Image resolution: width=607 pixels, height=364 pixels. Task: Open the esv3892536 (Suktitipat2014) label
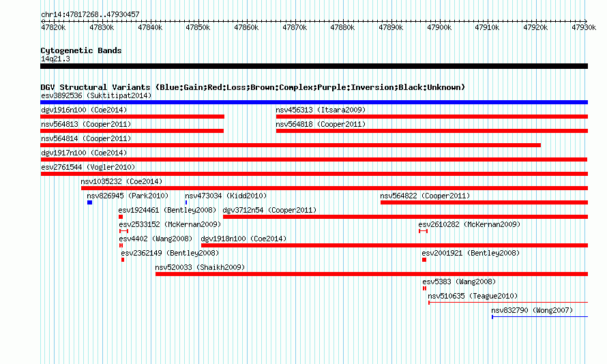[x=96, y=95]
